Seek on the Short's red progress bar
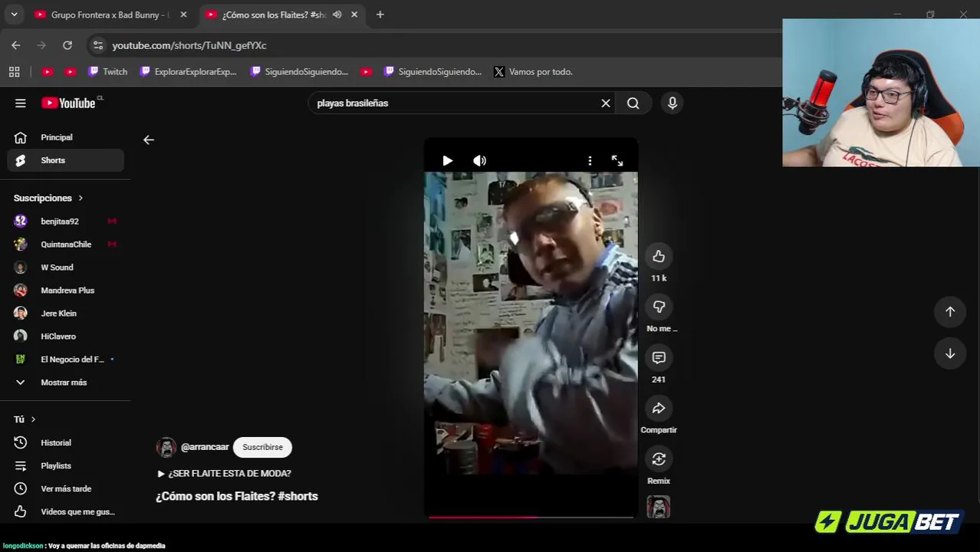The width and height of the screenshot is (980, 552). click(x=531, y=517)
